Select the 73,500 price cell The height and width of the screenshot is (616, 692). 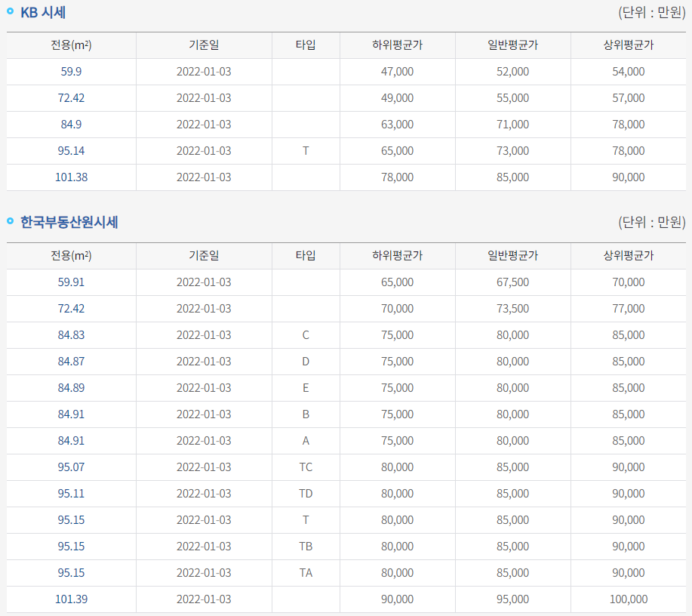tap(513, 309)
